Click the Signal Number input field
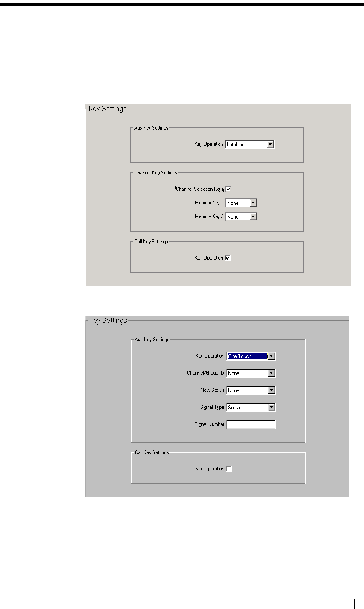The width and height of the screenshot is (364, 609). 251,425
